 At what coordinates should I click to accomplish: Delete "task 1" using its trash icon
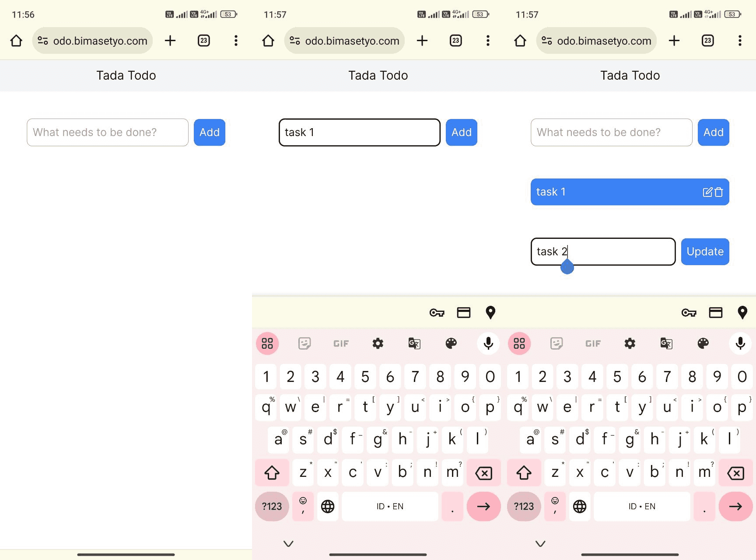(x=719, y=192)
